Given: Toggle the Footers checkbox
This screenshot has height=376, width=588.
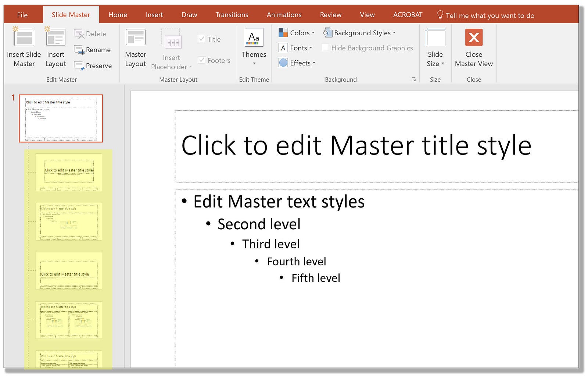Looking at the screenshot, I should point(201,60).
